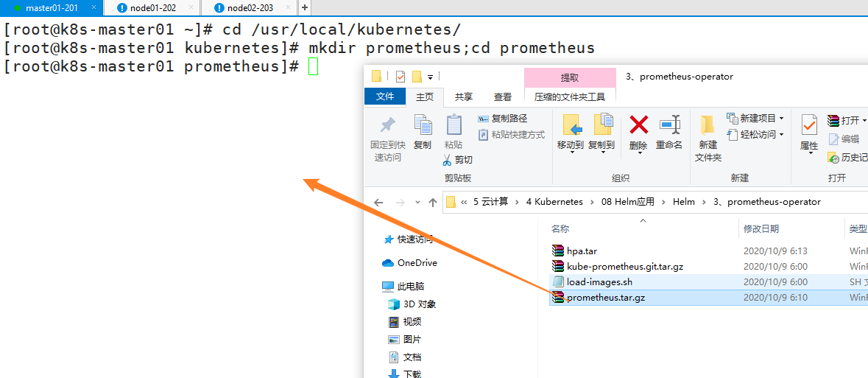Select OneDrive in the navigation pane
This screenshot has height=378, width=868.
pos(417,263)
